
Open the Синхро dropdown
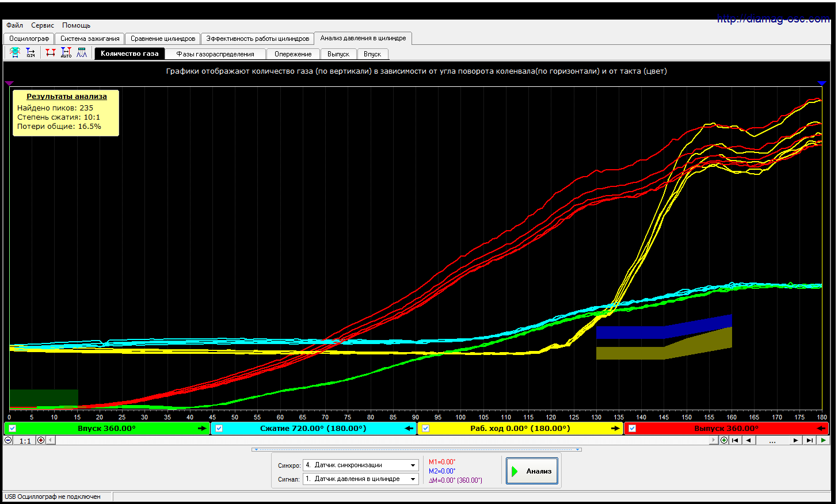361,465
